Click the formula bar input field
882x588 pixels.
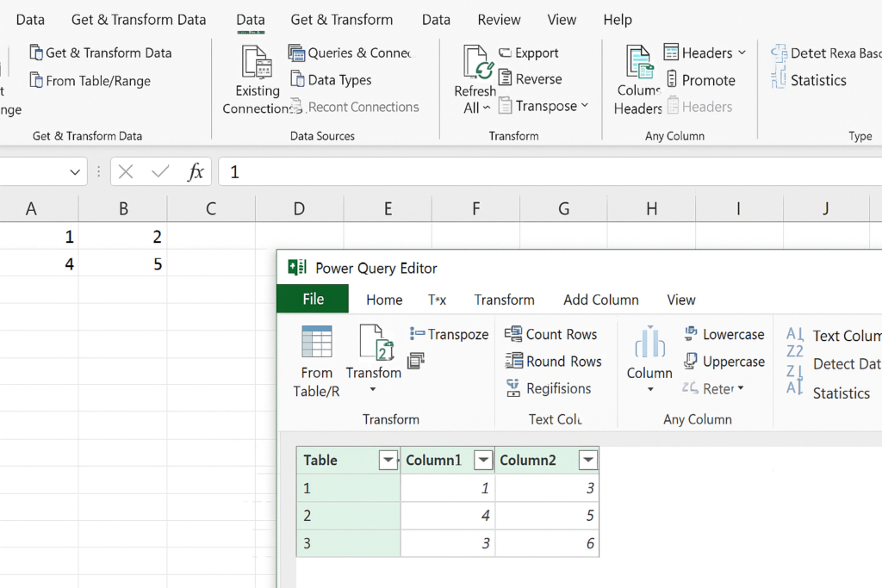[550, 171]
